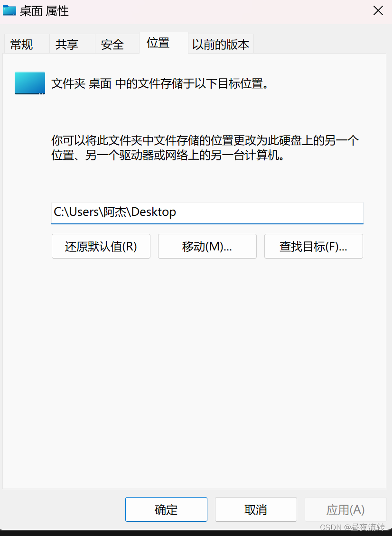Click the large blue desktop folder icon
This screenshot has width=392, height=536.
tap(30, 83)
